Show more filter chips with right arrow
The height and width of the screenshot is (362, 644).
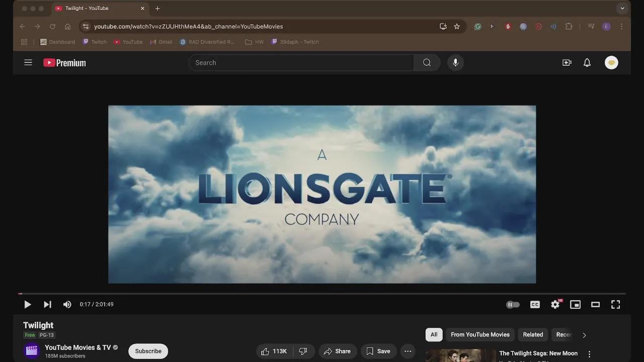coord(584,335)
